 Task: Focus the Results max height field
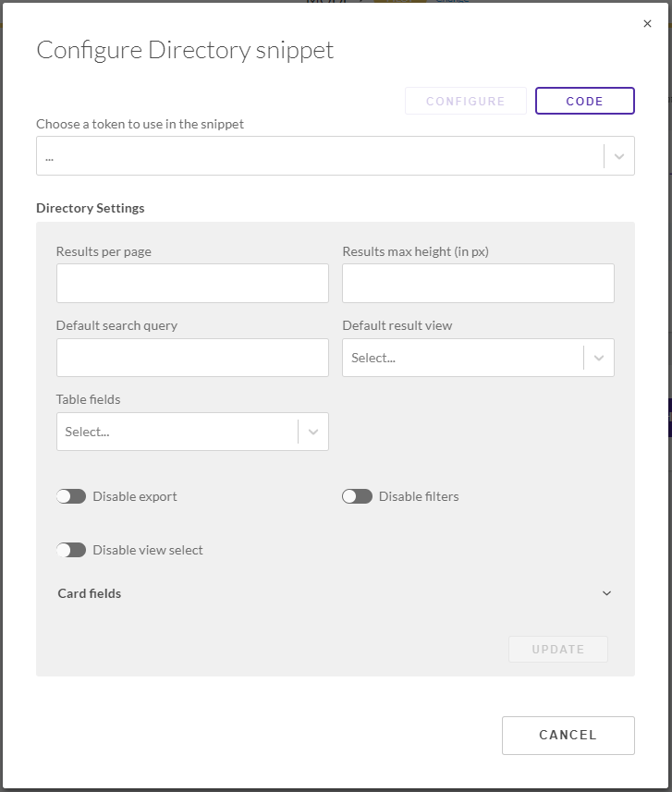(478, 284)
